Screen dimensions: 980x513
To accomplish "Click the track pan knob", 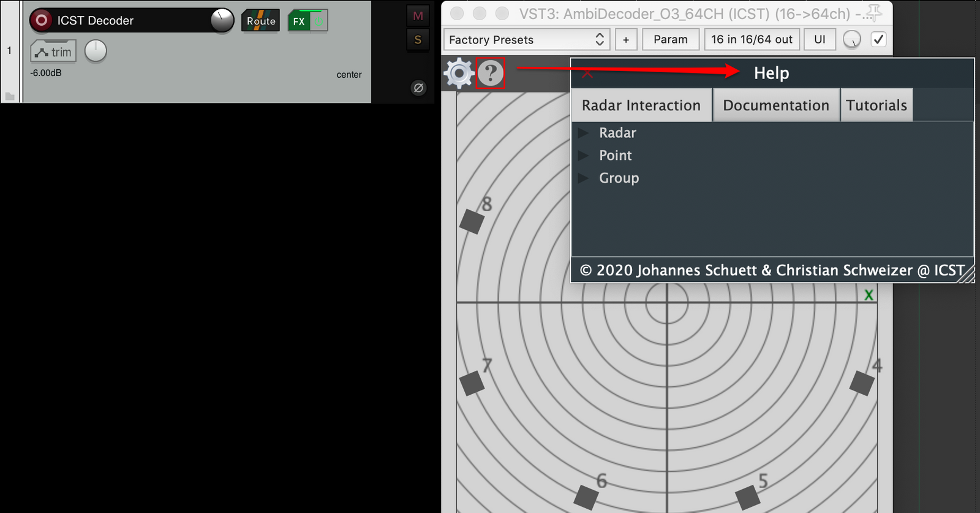I will [x=96, y=51].
